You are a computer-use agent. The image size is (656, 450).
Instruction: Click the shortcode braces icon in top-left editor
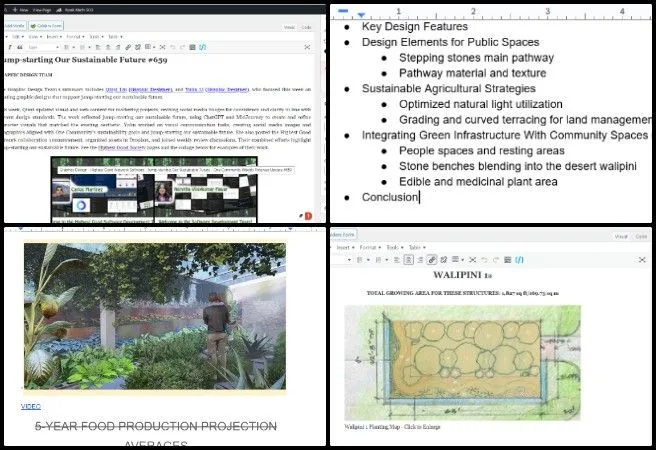(203, 46)
